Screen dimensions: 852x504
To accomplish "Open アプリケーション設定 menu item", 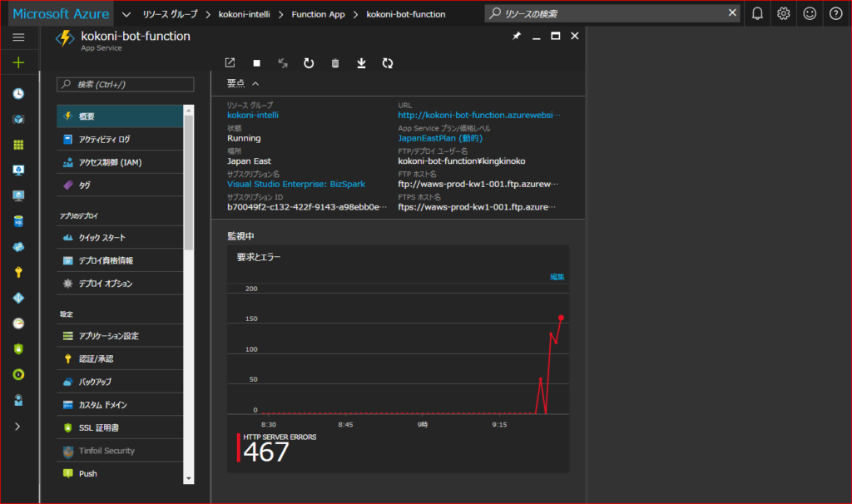I will pyautogui.click(x=120, y=336).
